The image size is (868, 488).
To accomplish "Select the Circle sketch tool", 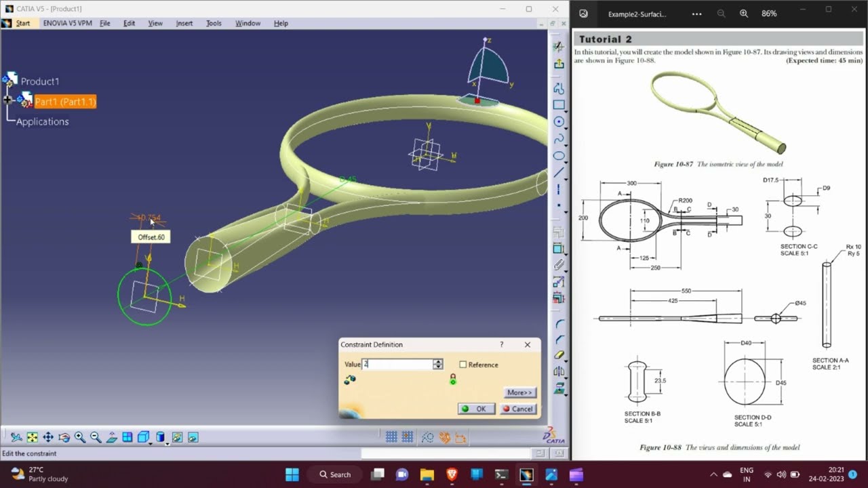I will pos(559,122).
